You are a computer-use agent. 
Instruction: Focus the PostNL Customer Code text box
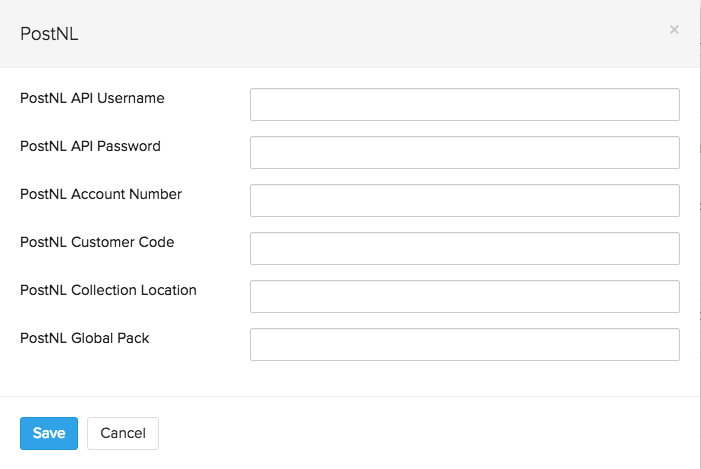click(464, 248)
